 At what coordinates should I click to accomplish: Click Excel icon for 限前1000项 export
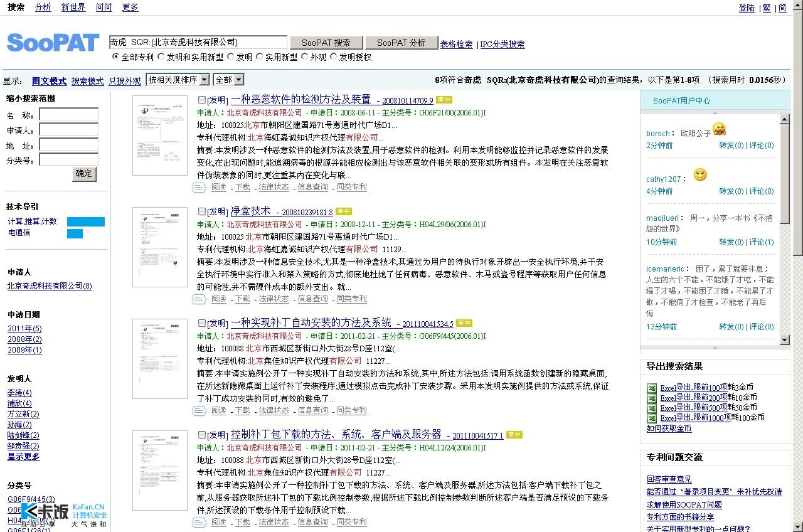[x=652, y=417]
